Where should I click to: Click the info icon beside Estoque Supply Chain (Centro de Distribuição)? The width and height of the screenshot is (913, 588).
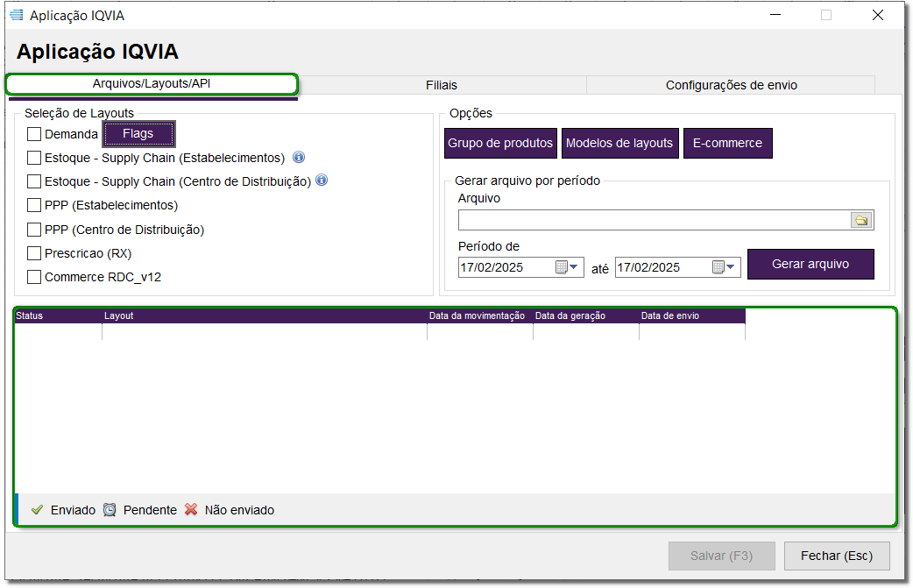322,181
